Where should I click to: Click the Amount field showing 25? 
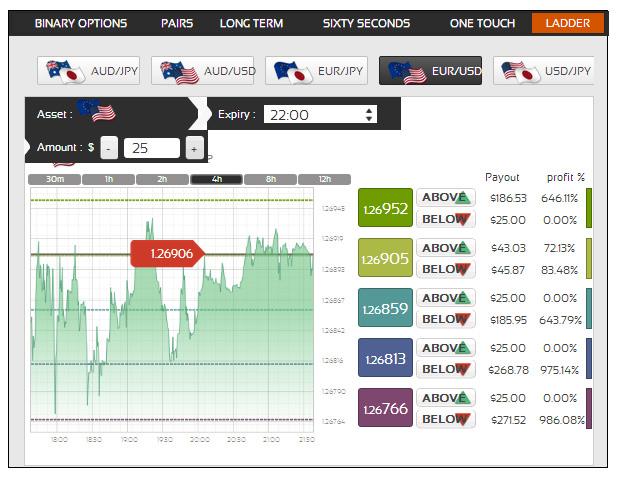point(152,148)
